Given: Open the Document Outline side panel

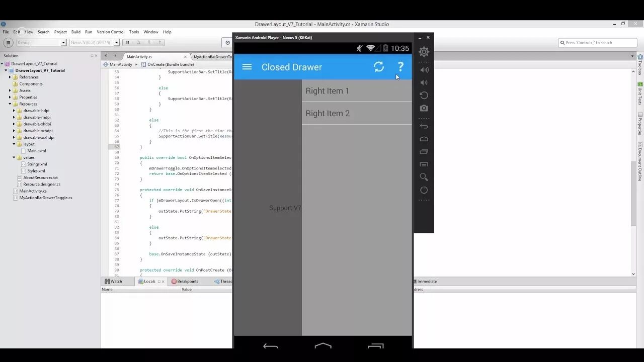Looking at the screenshot, I should 640,162.
